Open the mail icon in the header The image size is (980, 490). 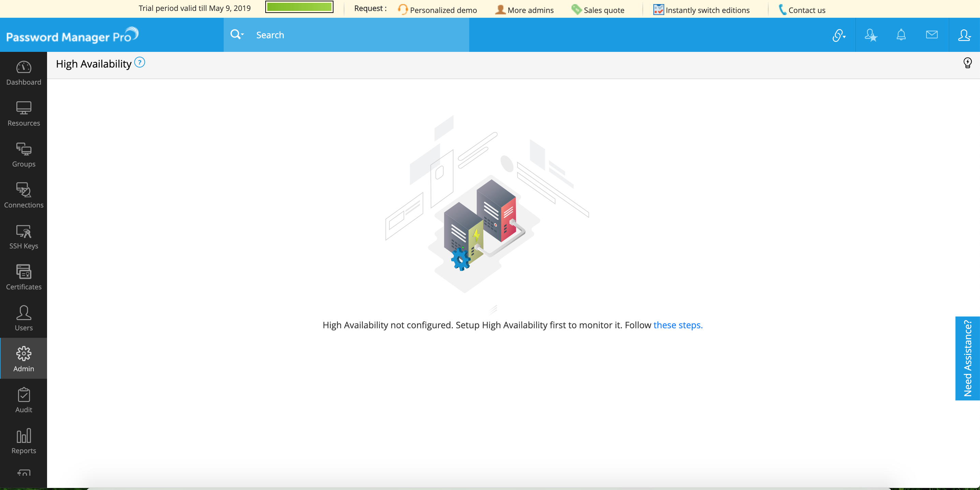coord(932,35)
